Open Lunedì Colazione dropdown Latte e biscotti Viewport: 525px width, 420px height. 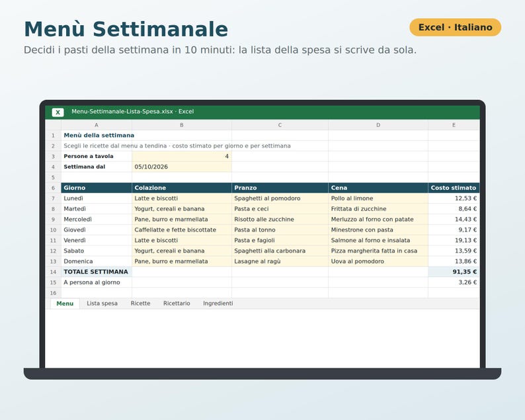(181, 198)
